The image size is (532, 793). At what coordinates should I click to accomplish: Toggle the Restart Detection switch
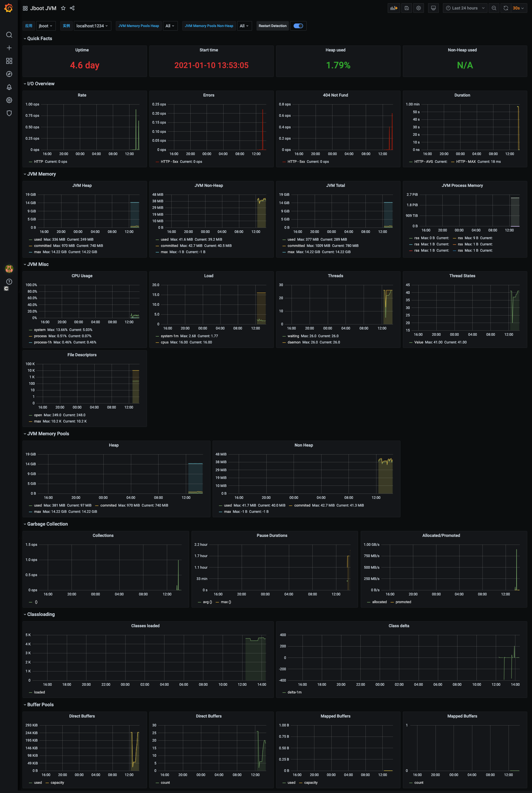pos(298,26)
